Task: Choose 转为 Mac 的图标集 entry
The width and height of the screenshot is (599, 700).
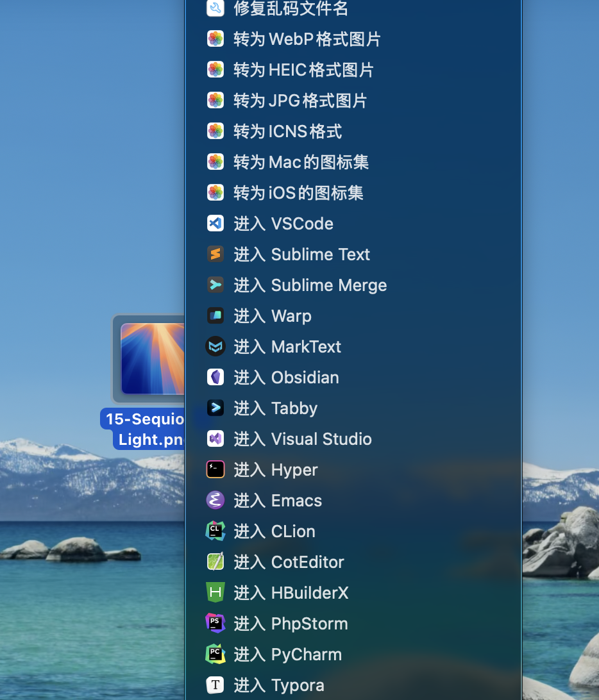Action: point(301,162)
